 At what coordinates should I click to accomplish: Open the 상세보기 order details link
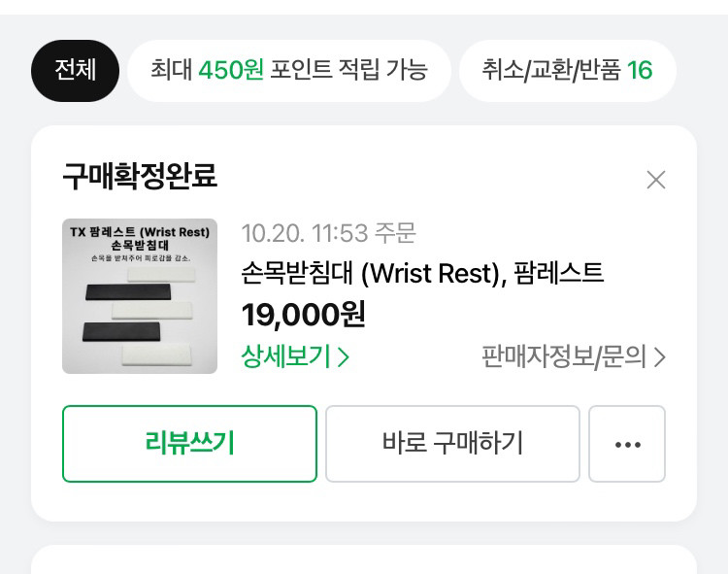pyautogui.click(x=286, y=357)
